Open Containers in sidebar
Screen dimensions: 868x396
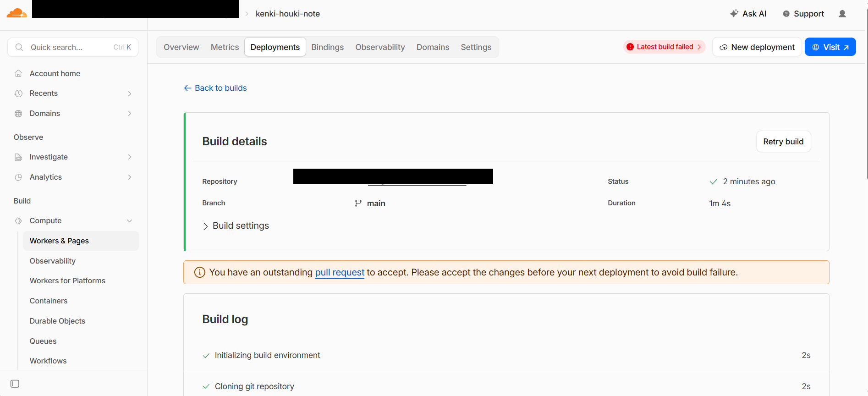coord(49,301)
